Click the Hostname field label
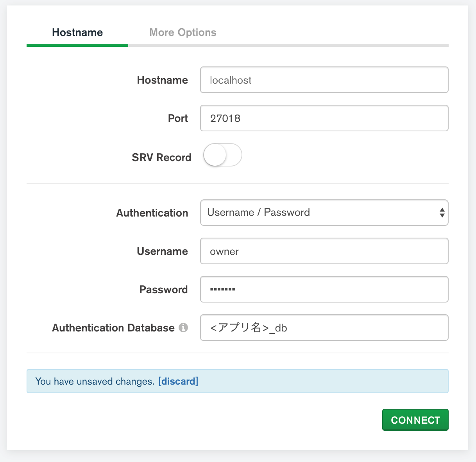This screenshot has width=476, height=462. click(162, 80)
